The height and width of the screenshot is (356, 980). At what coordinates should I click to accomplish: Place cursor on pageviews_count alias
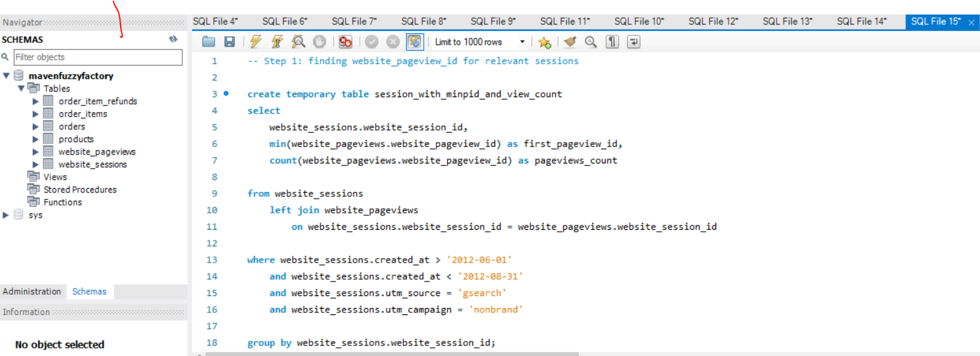576,160
